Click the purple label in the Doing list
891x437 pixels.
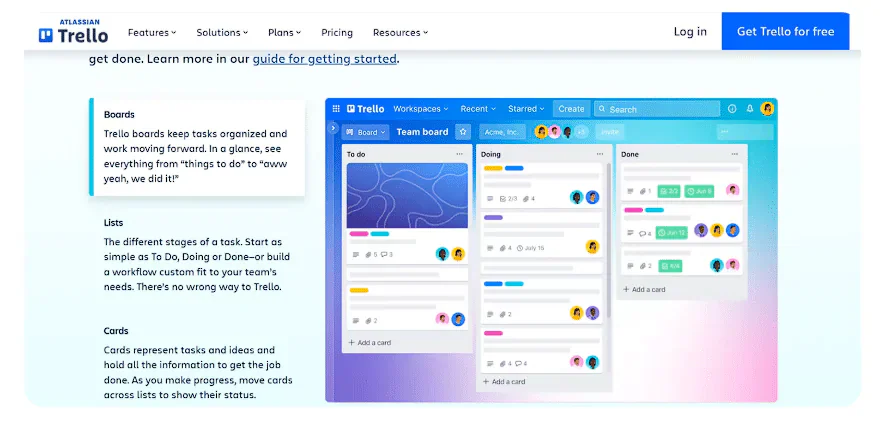[x=493, y=218]
